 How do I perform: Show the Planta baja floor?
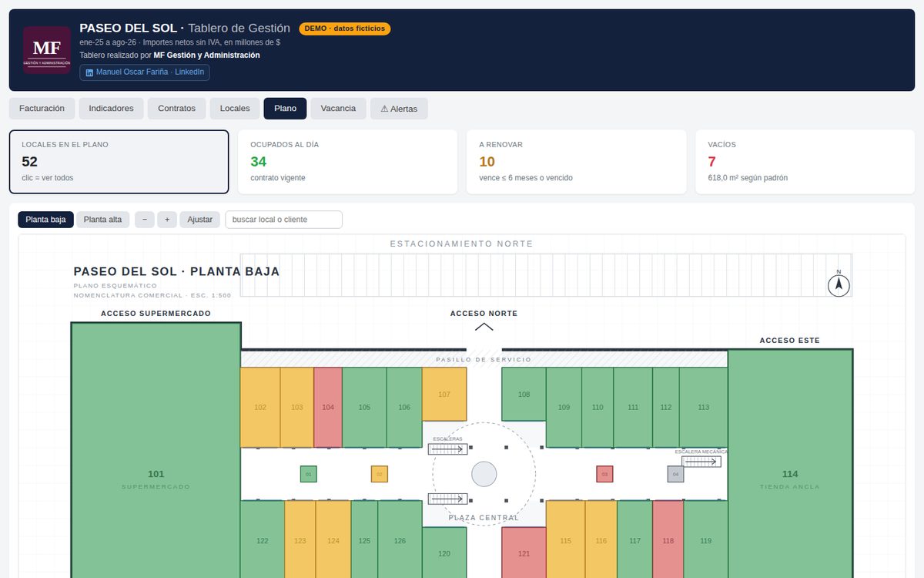click(46, 220)
